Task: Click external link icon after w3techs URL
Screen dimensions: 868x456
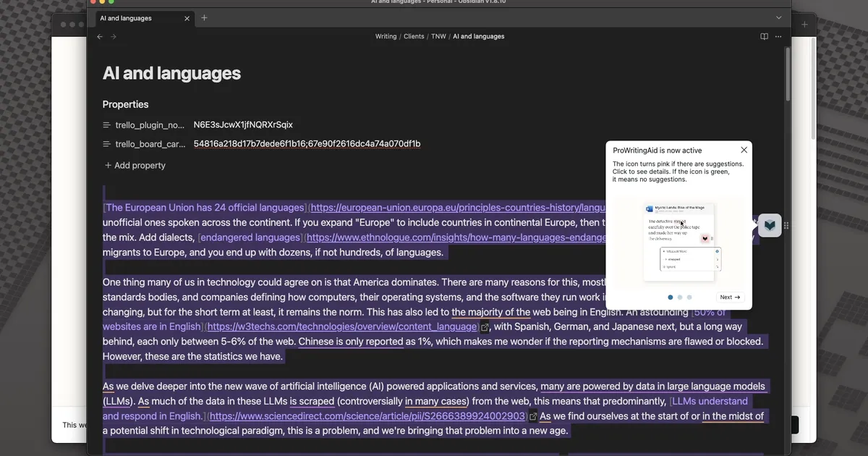Action: pos(485,327)
